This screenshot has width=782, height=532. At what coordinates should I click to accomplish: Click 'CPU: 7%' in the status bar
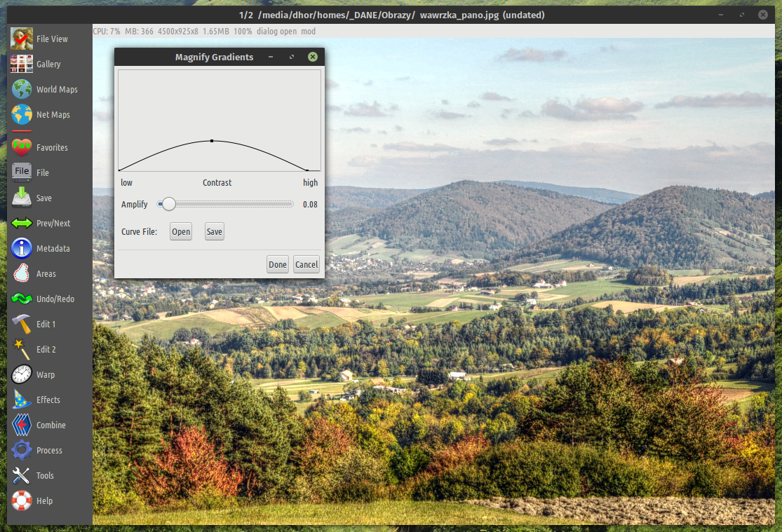tap(107, 31)
